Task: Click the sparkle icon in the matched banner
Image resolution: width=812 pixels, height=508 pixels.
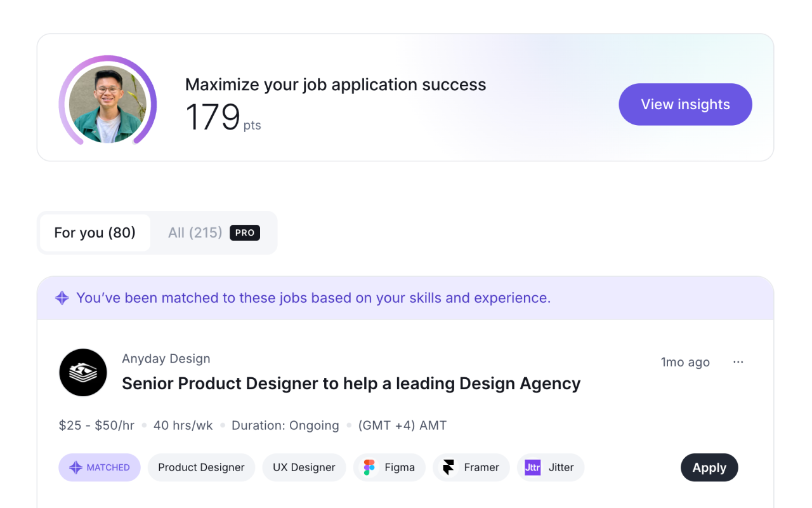Action: (x=62, y=298)
